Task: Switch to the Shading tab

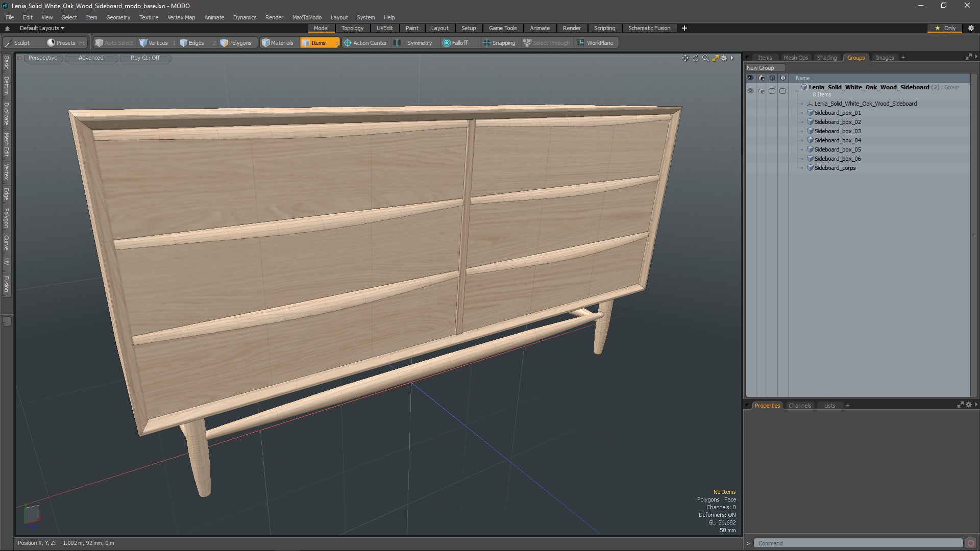Action: point(826,58)
